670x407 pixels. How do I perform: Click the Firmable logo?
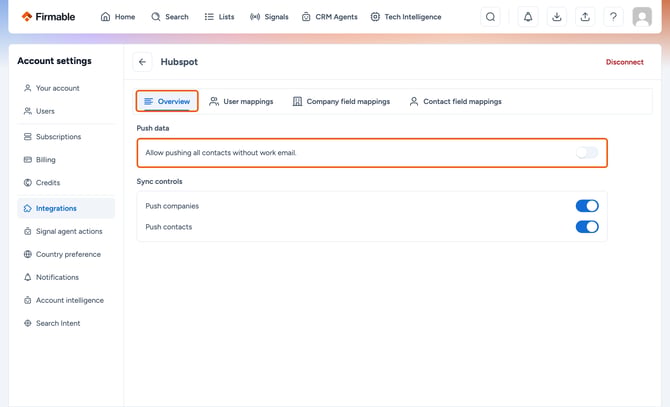tap(48, 17)
